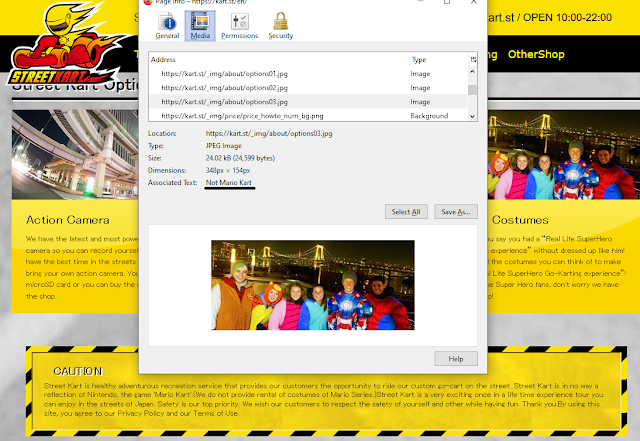This screenshot has height=441, width=640.
Task: Click the Costumes heading on the webpage
Action: (x=520, y=220)
